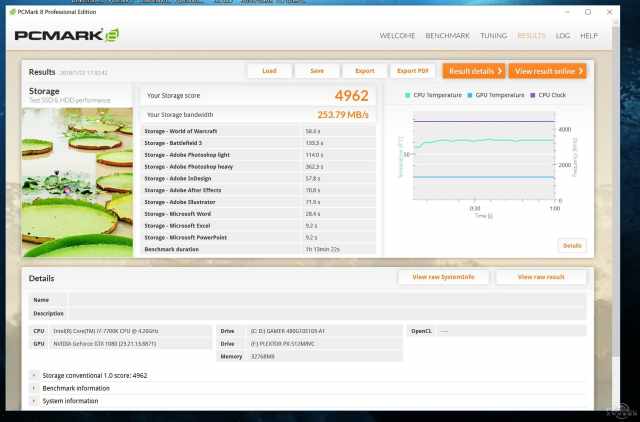Screen dimensions: 640x422
Task: Open the HELP tab
Action: click(589, 36)
